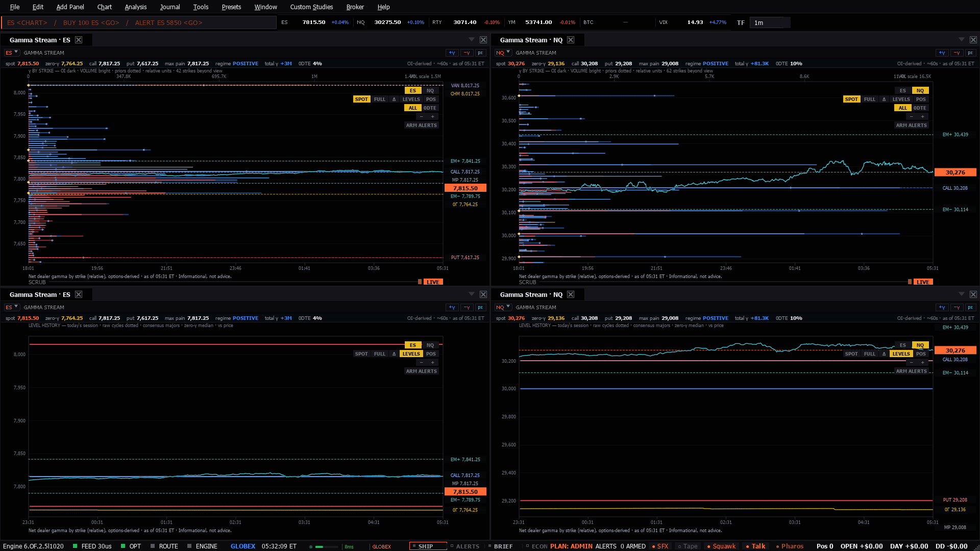980x551 pixels.
Task: Expand the bottom-right panel options arrow
Action: pyautogui.click(x=962, y=294)
